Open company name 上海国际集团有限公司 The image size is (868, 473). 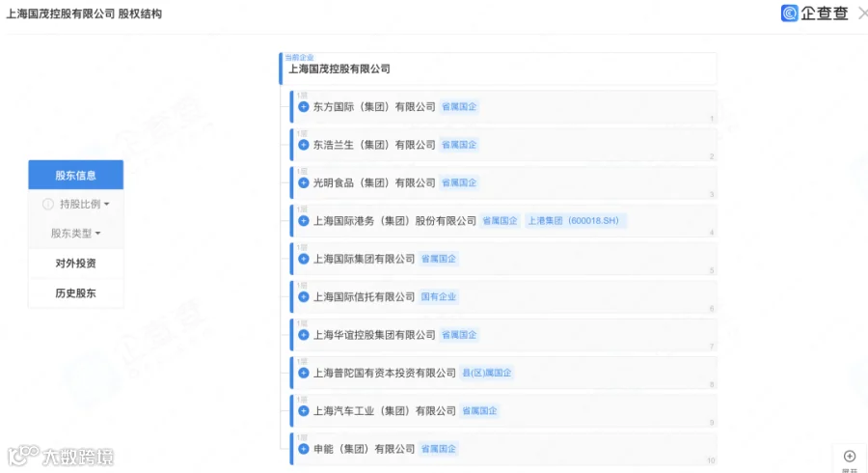click(365, 259)
